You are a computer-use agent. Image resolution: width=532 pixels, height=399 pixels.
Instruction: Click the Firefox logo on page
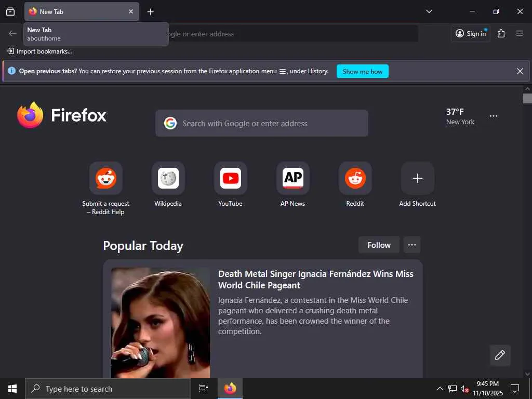tap(61, 115)
